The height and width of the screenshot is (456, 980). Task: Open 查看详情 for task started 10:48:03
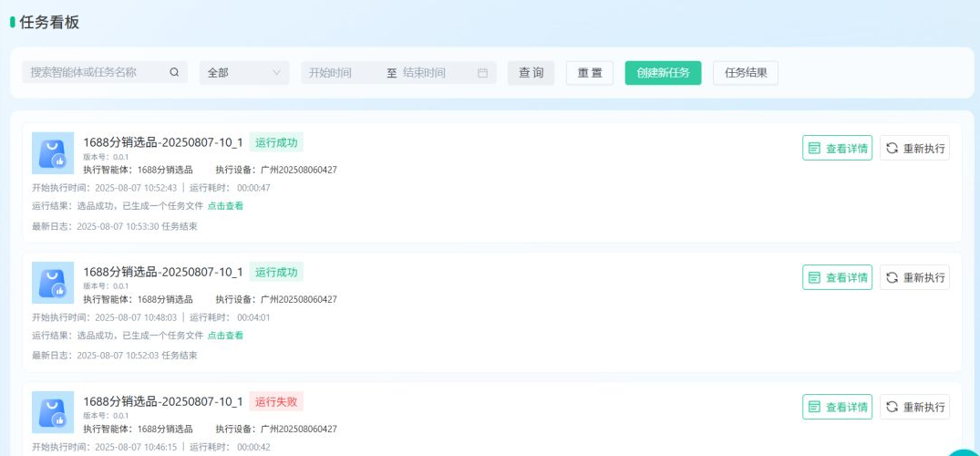838,277
